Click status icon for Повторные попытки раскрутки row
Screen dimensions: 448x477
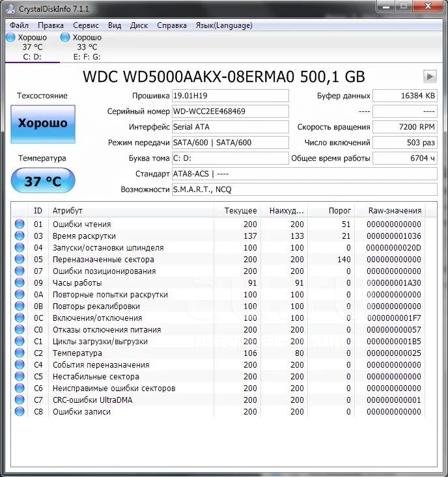tap(20, 294)
